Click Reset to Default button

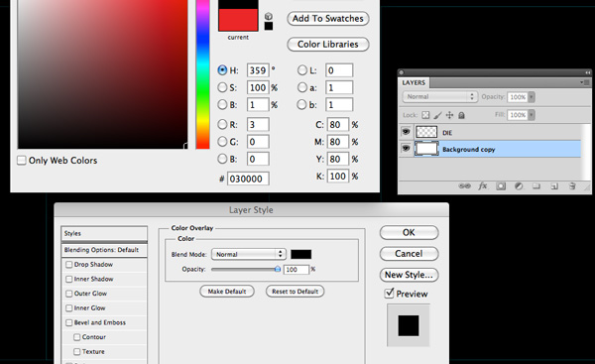click(296, 292)
